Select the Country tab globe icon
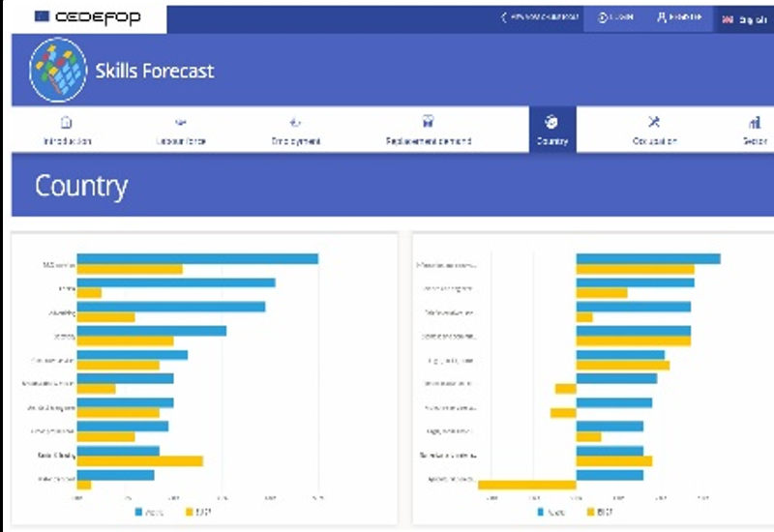 [551, 122]
